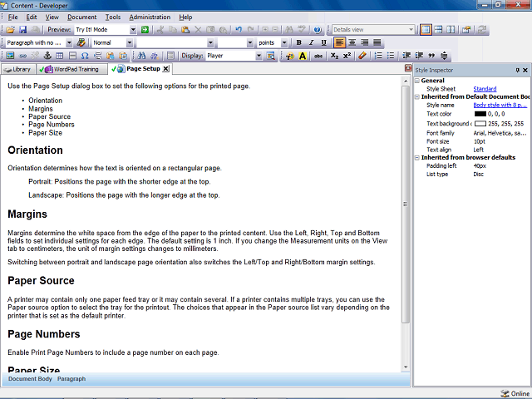The image size is (532, 399).
Task: Insert a special symbol with Omega icon
Action: [85, 56]
